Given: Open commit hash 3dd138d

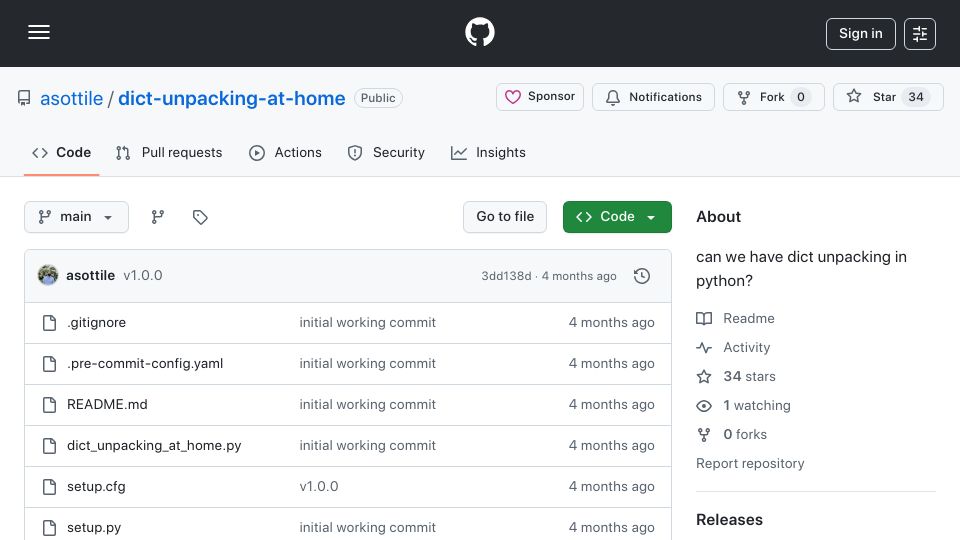Looking at the screenshot, I should pyautogui.click(x=506, y=276).
